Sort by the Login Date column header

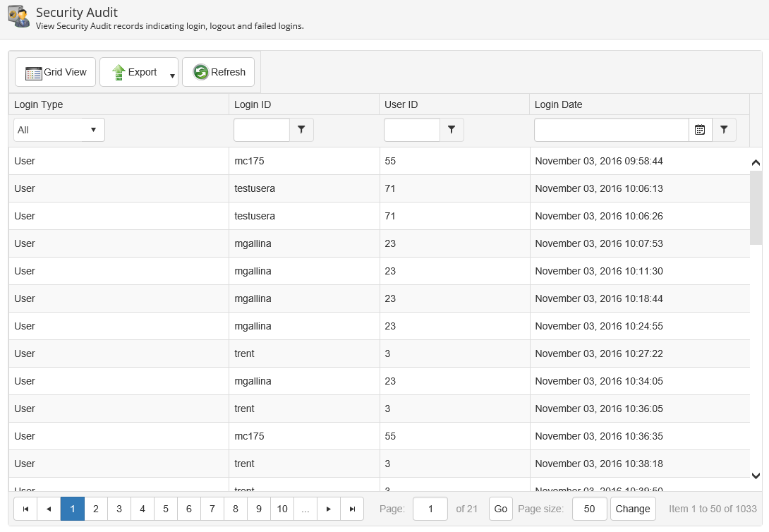pyautogui.click(x=559, y=104)
